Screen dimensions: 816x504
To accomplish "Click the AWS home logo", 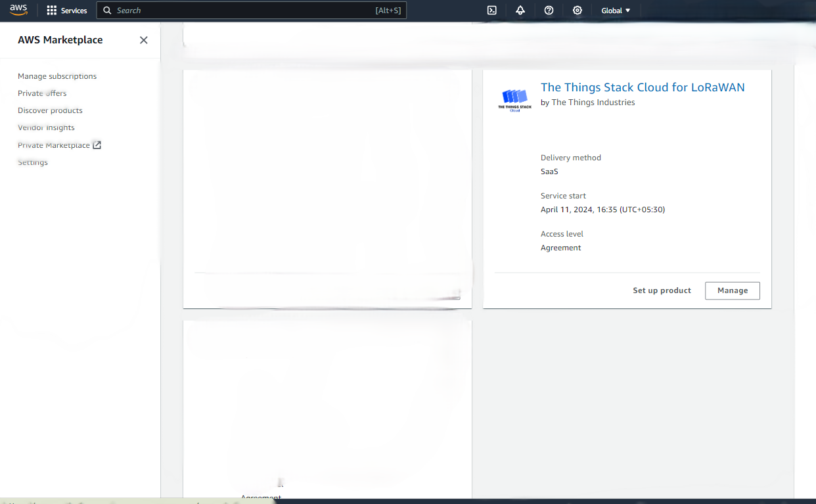I will point(19,10).
